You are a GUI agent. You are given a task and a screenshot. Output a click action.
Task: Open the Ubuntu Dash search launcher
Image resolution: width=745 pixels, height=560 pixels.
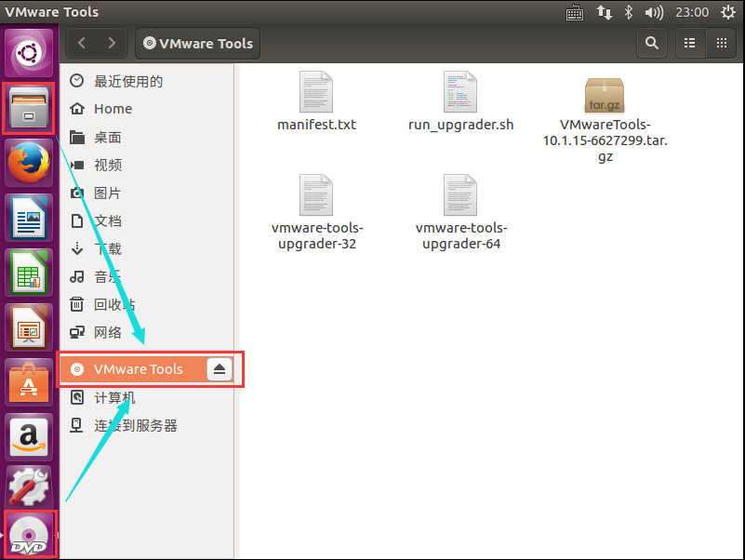pyautogui.click(x=29, y=52)
